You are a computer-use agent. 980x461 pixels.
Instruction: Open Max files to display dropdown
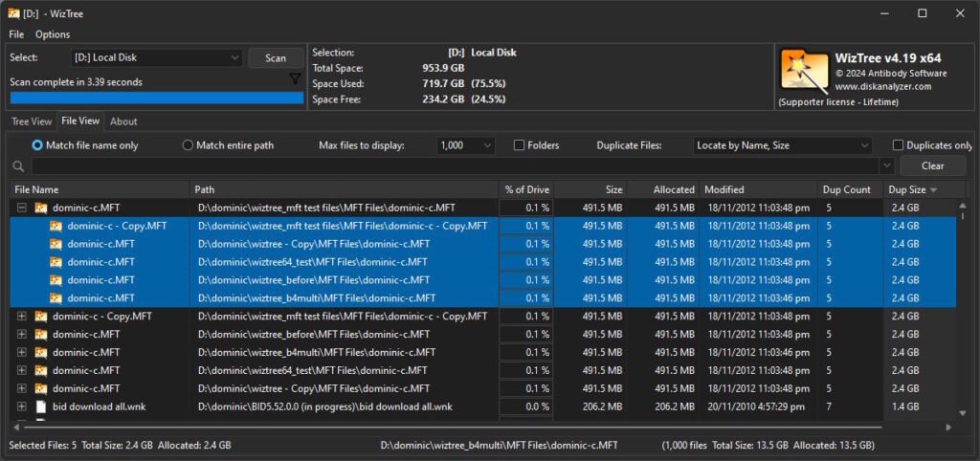(x=466, y=145)
